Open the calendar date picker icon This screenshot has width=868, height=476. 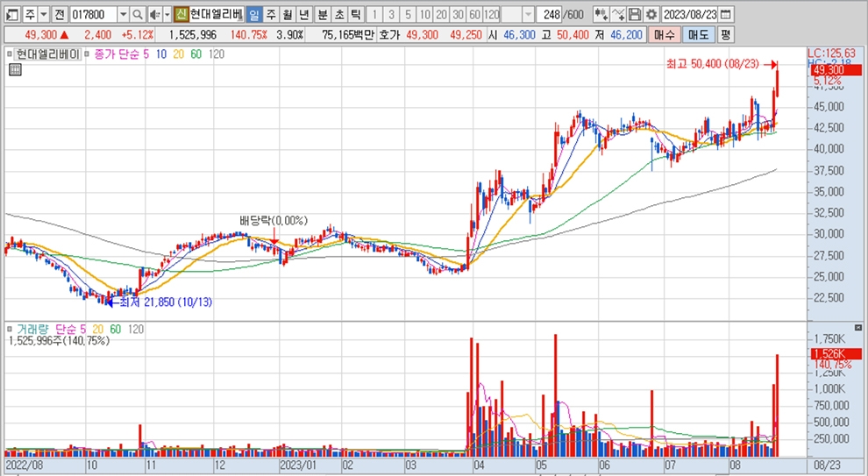click(x=725, y=15)
